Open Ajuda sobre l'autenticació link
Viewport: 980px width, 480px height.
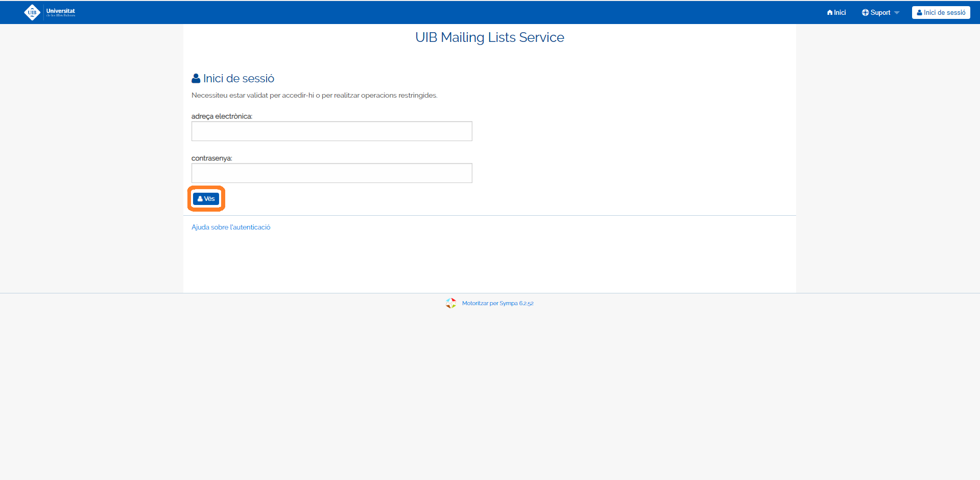click(231, 227)
